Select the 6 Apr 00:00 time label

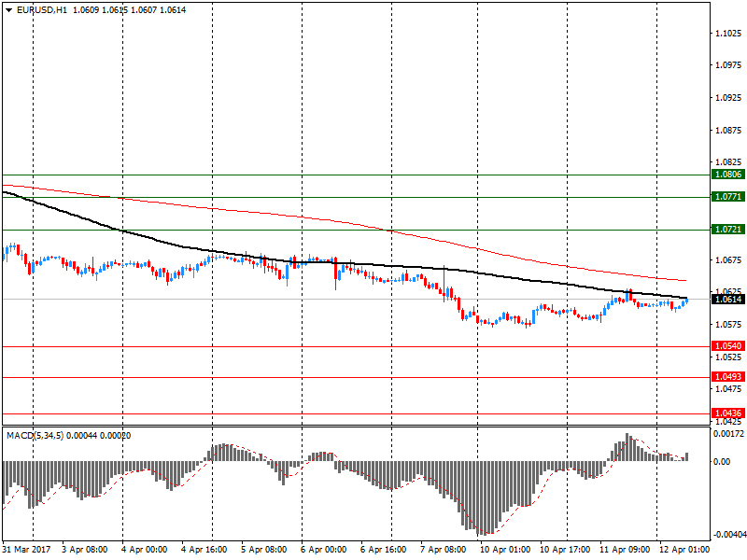coord(324,550)
